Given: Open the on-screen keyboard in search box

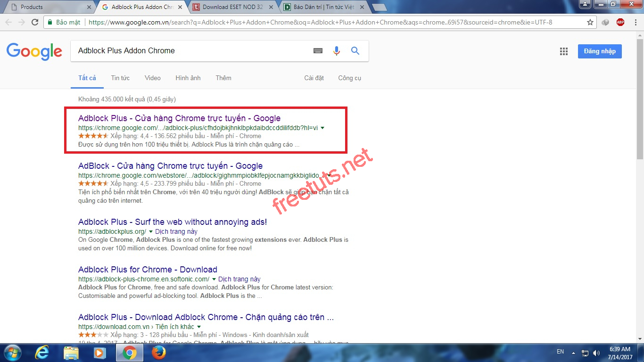Looking at the screenshot, I should coord(318,51).
